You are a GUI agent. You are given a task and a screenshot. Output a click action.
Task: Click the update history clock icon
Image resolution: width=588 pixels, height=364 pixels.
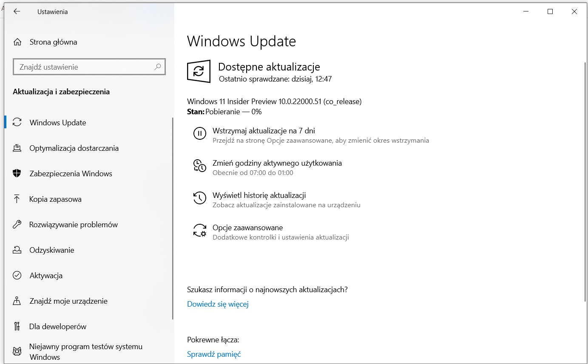tap(199, 198)
